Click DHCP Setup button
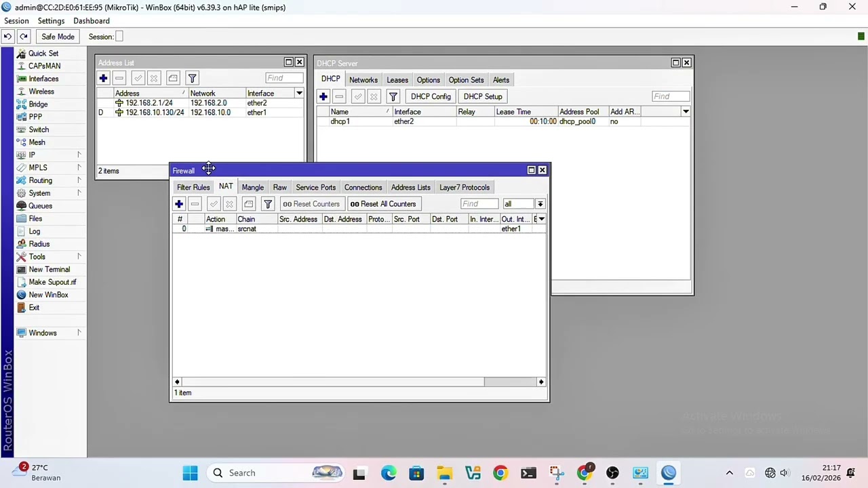This screenshot has width=868, height=488. 483,96
